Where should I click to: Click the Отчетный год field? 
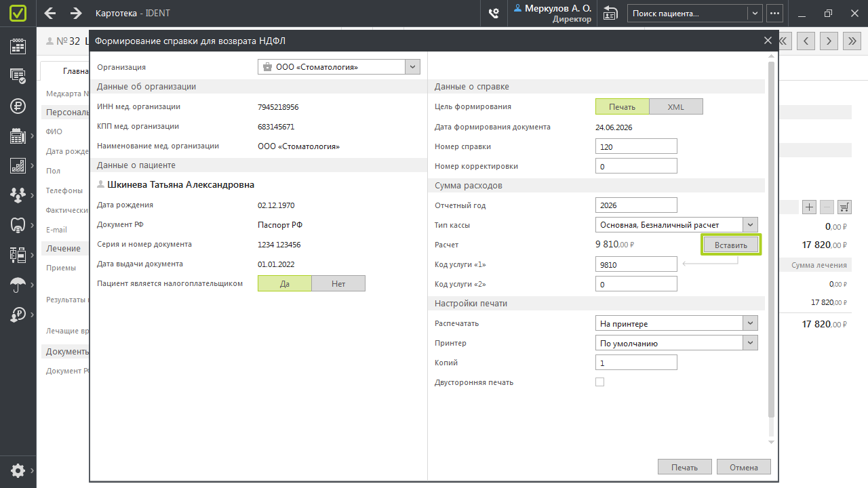pyautogui.click(x=636, y=205)
